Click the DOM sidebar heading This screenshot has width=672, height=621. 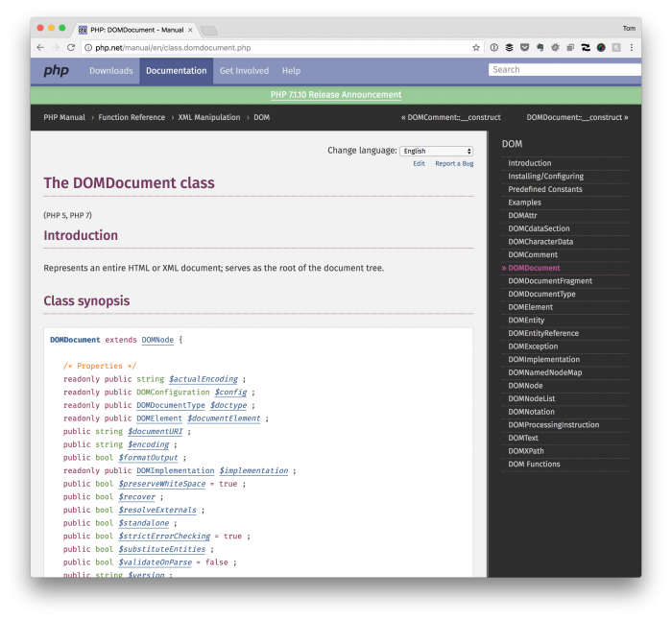[x=512, y=144]
